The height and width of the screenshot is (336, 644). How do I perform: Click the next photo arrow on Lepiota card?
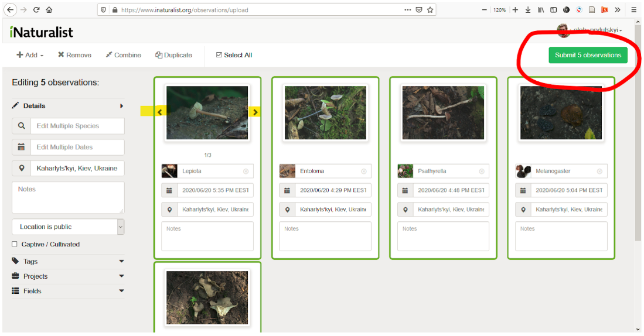point(255,112)
